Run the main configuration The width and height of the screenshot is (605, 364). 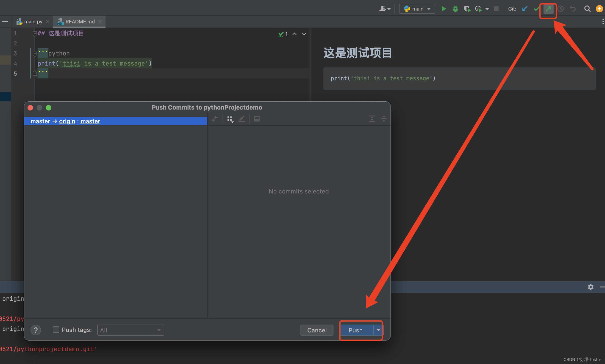443,9
